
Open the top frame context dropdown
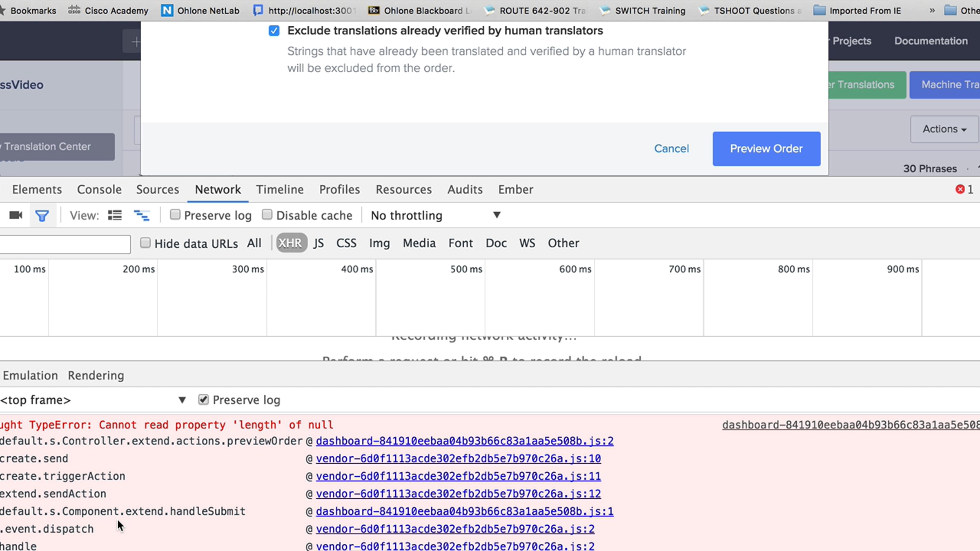pos(93,400)
